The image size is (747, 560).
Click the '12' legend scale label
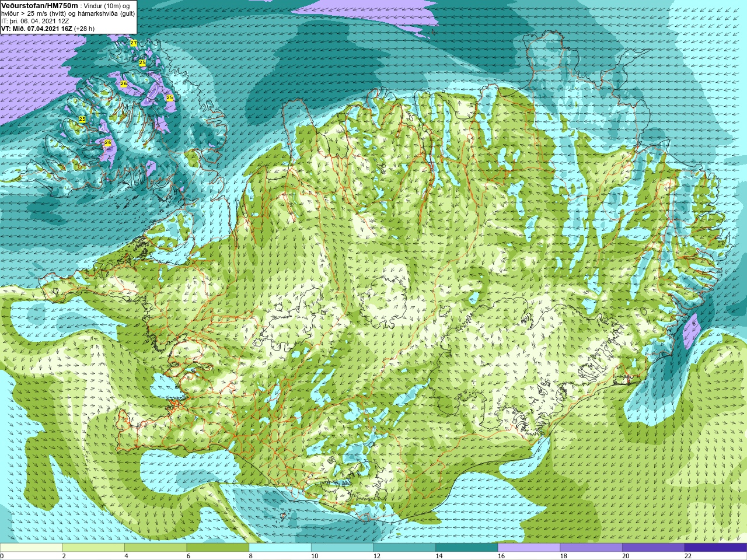click(x=377, y=556)
